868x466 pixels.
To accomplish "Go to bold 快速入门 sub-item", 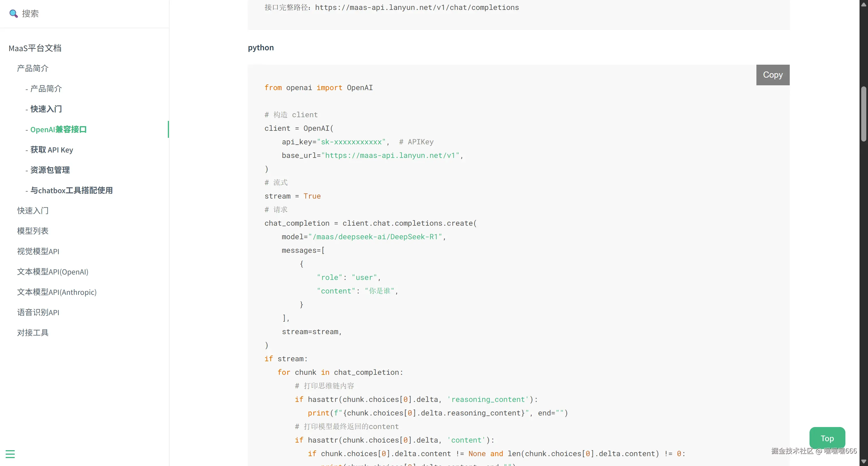I will (x=46, y=109).
